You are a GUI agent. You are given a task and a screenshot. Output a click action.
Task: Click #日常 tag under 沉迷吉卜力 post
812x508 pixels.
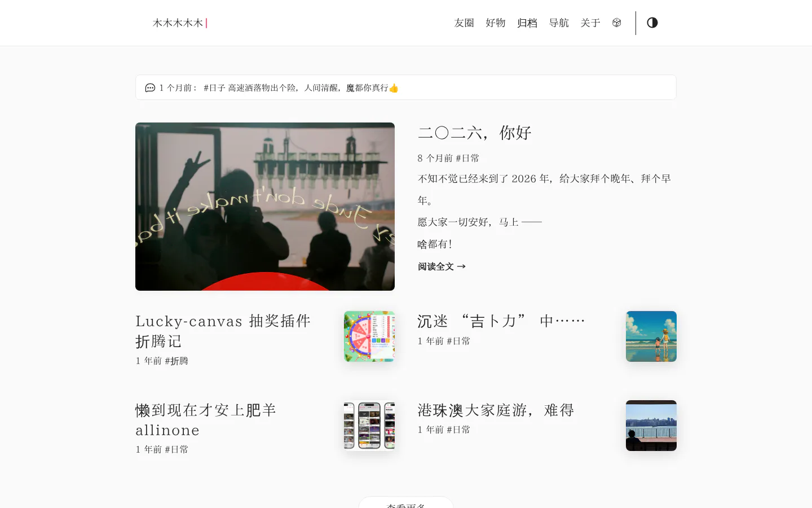[458, 341]
